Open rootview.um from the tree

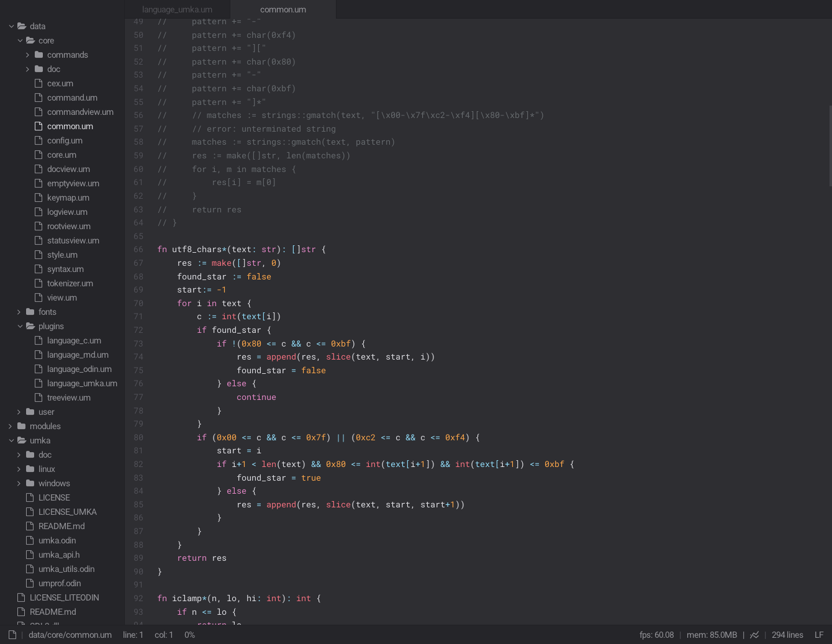pos(69,226)
